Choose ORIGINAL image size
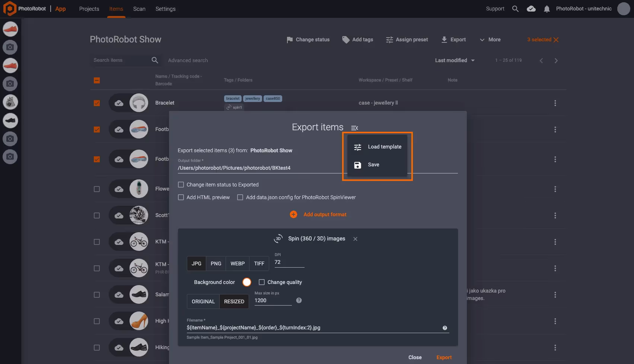The image size is (634, 364). pos(203,301)
